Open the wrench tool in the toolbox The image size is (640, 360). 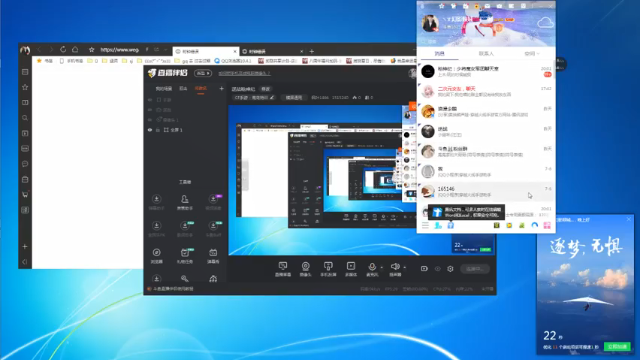(x=184, y=278)
